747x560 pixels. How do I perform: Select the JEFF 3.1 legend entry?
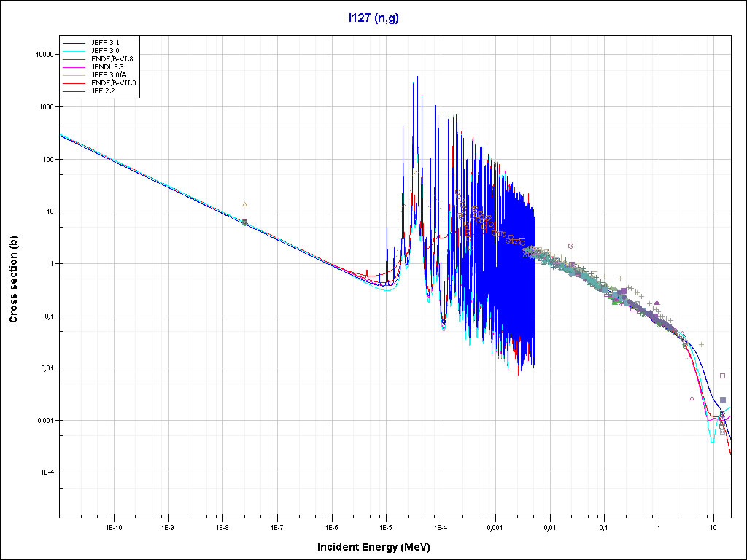pos(107,43)
